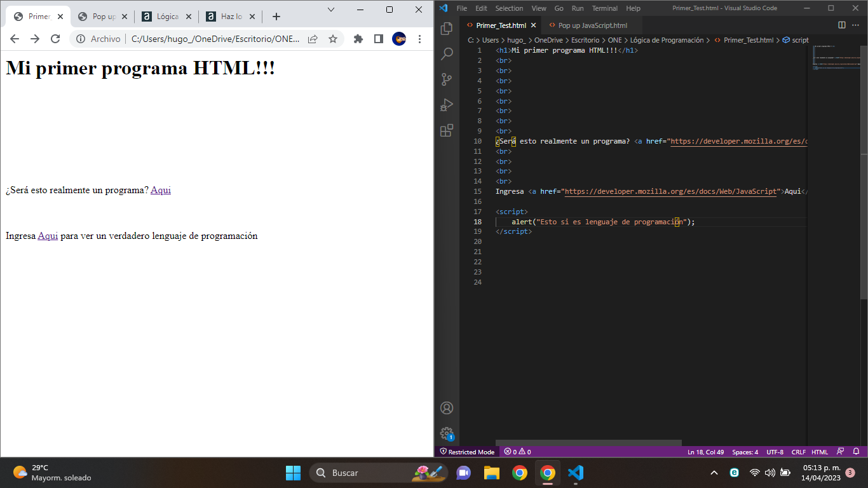Click the first Aqui link after programa?
868x488 pixels.
pyautogui.click(x=161, y=190)
